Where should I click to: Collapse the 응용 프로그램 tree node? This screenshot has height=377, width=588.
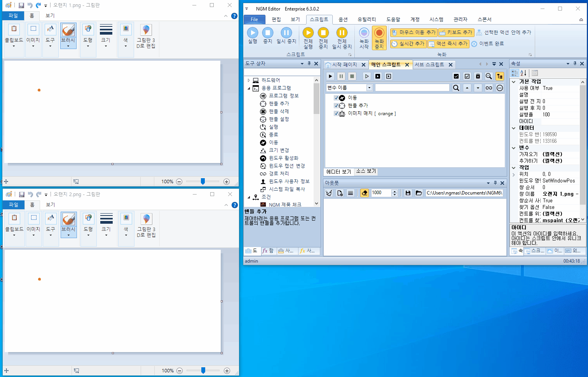[249, 88]
